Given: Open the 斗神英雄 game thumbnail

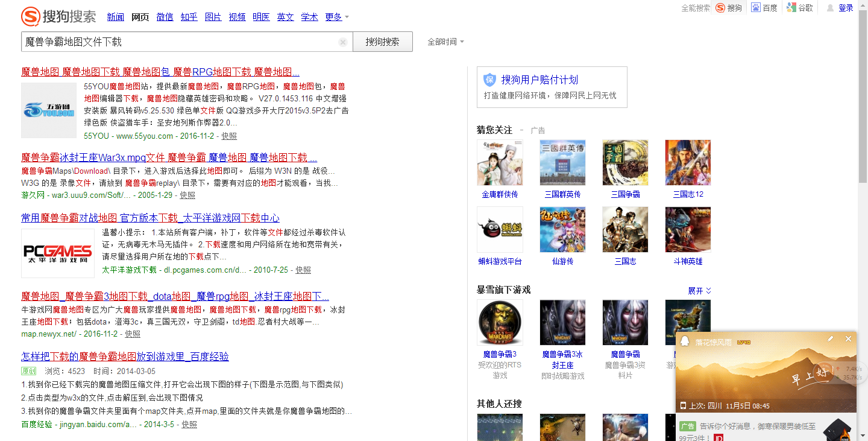Looking at the screenshot, I should [688, 230].
